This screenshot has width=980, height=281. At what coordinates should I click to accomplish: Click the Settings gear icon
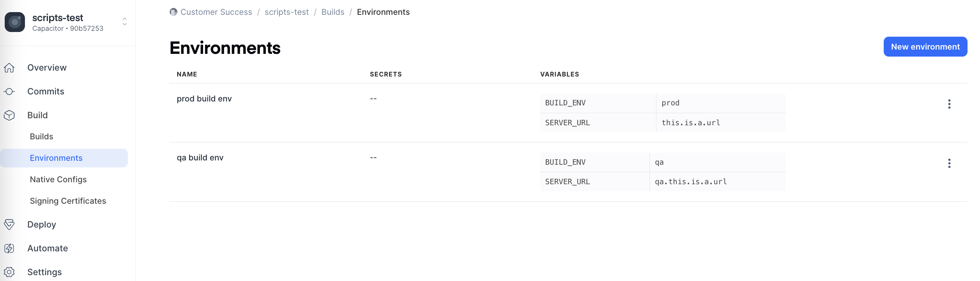pos(9,272)
